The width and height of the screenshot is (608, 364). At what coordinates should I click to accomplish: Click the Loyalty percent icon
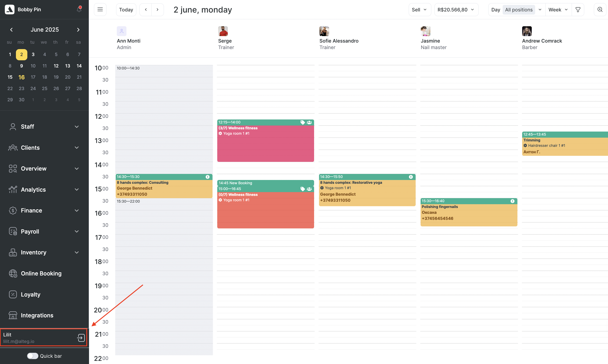pos(13,294)
